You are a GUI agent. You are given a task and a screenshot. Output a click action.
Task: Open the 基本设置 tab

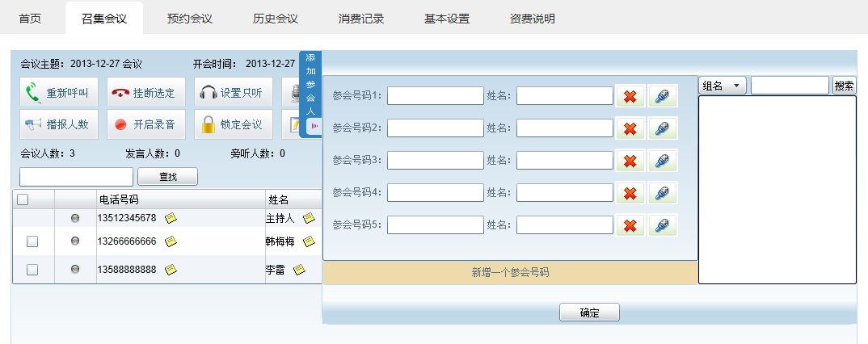447,19
